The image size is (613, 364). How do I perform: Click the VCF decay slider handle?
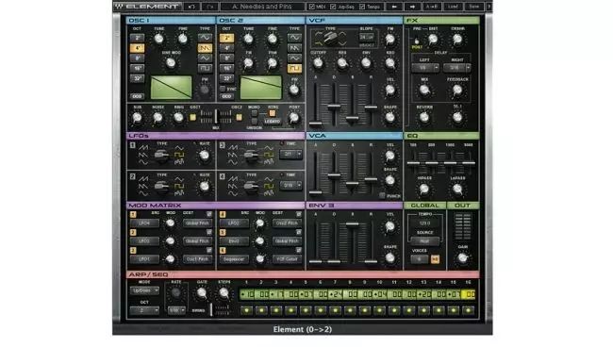point(334,106)
